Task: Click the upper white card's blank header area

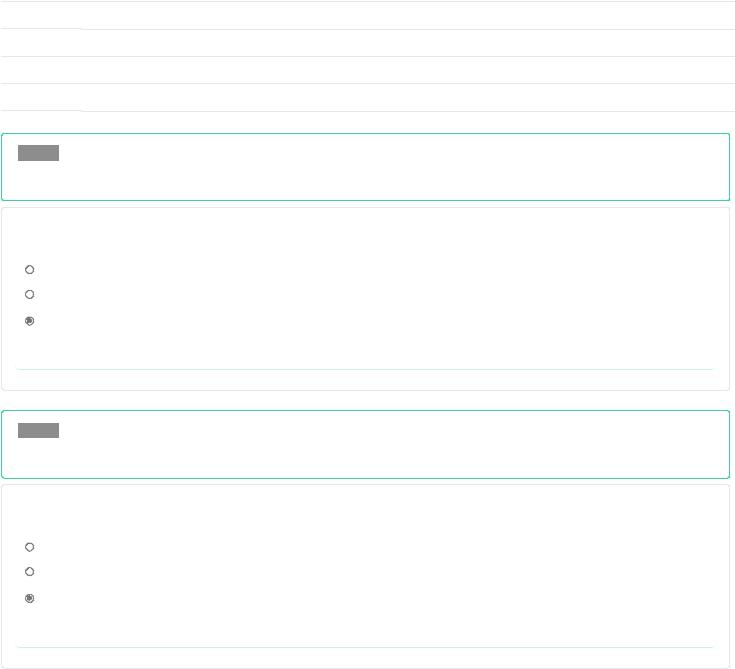Action: click(x=366, y=233)
